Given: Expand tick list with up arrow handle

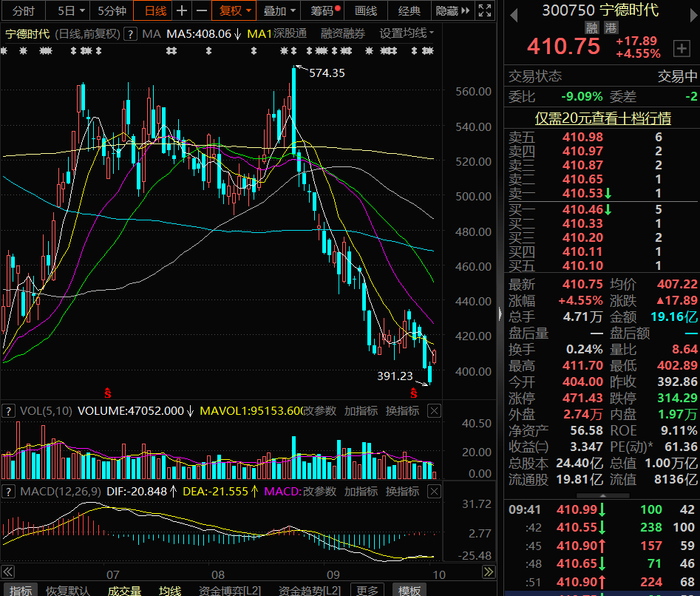Looking at the screenshot, I should 603,496.
